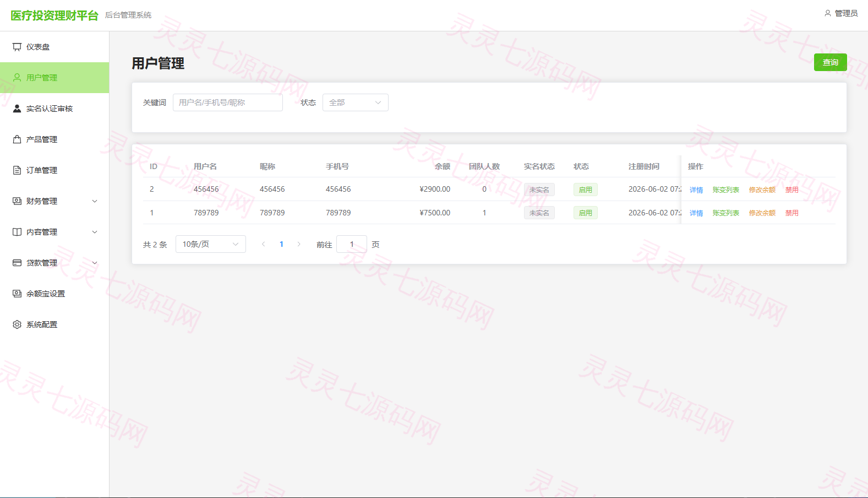Expand the 内容管理 submenu chevron
868x498 pixels.
(x=95, y=232)
